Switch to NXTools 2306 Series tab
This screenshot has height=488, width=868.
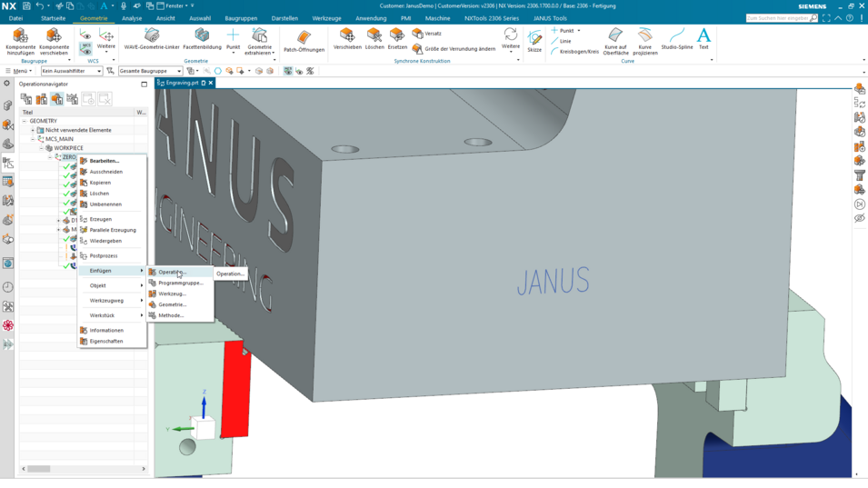(492, 18)
